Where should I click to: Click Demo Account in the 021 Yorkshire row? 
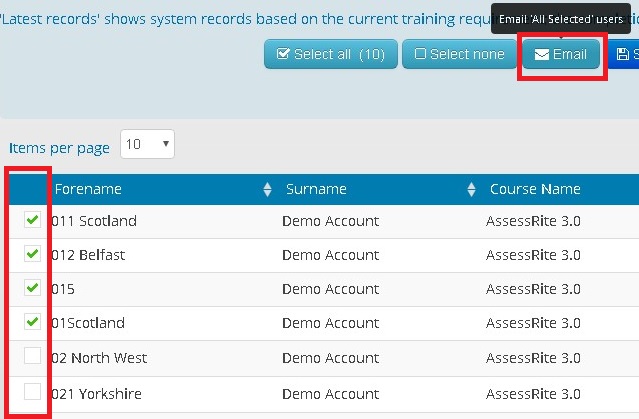click(330, 393)
